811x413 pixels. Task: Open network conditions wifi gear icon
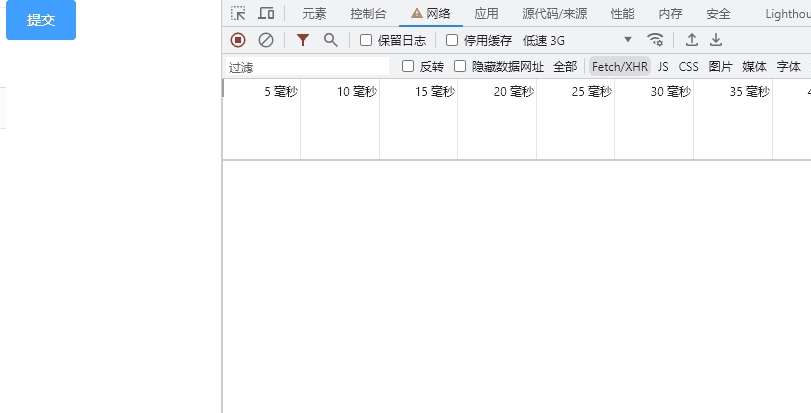(655, 40)
